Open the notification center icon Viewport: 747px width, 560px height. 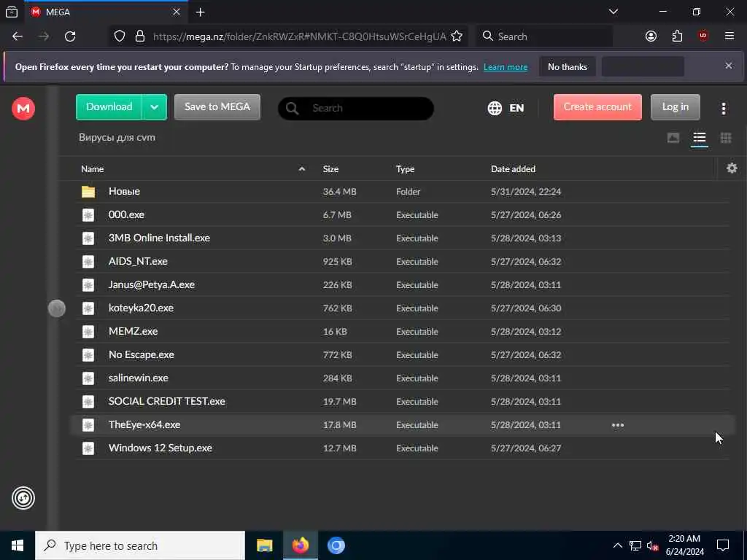coord(723,545)
